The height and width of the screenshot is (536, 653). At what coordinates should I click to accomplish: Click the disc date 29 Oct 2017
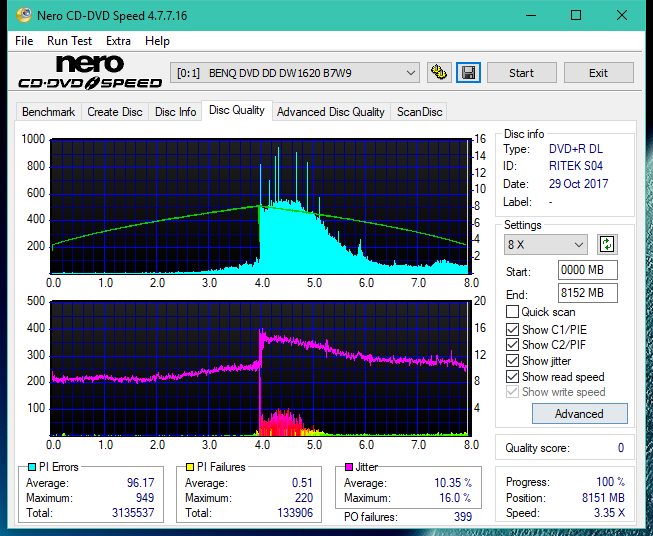tap(578, 184)
